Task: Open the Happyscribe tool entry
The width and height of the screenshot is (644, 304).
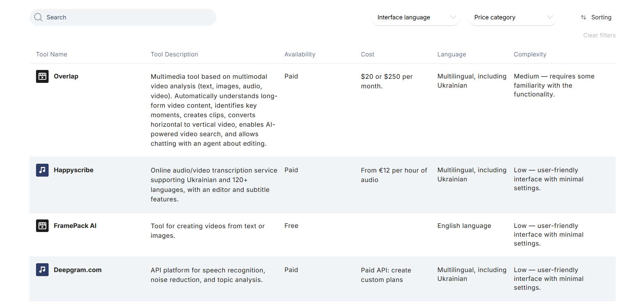Action: pyautogui.click(x=73, y=170)
